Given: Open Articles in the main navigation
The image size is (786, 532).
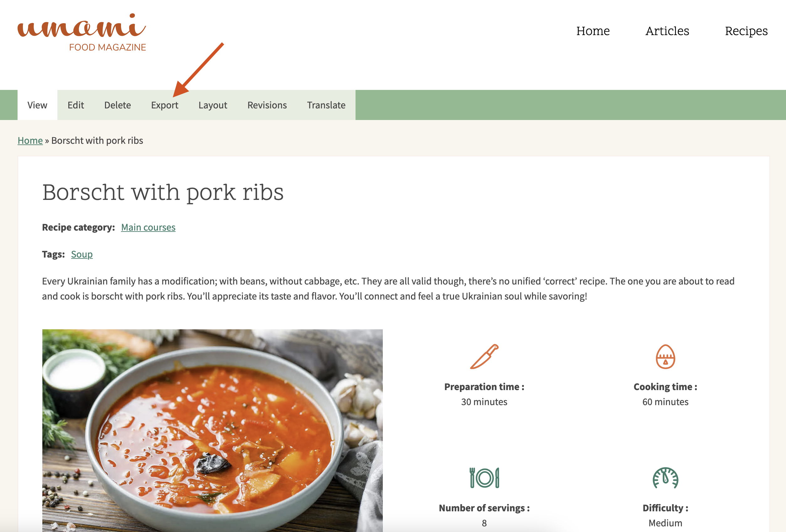Looking at the screenshot, I should (667, 31).
